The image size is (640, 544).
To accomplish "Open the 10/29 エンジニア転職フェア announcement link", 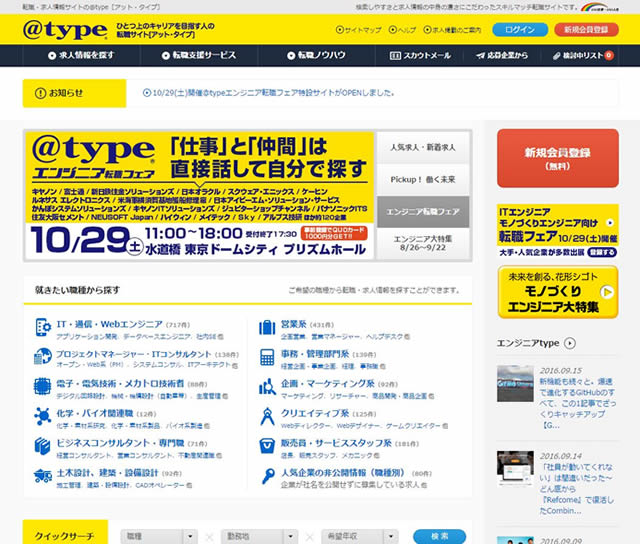I will 269,93.
